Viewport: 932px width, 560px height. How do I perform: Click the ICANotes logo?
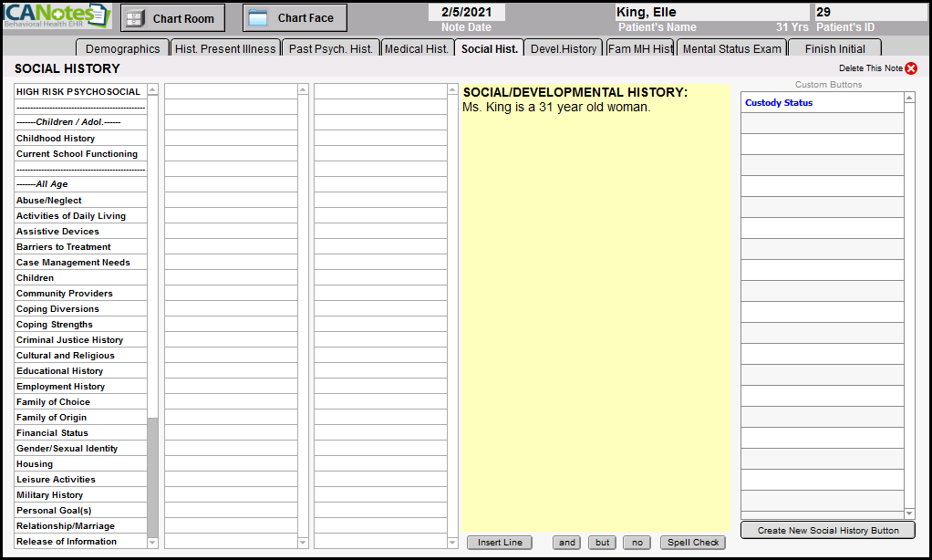(x=57, y=16)
